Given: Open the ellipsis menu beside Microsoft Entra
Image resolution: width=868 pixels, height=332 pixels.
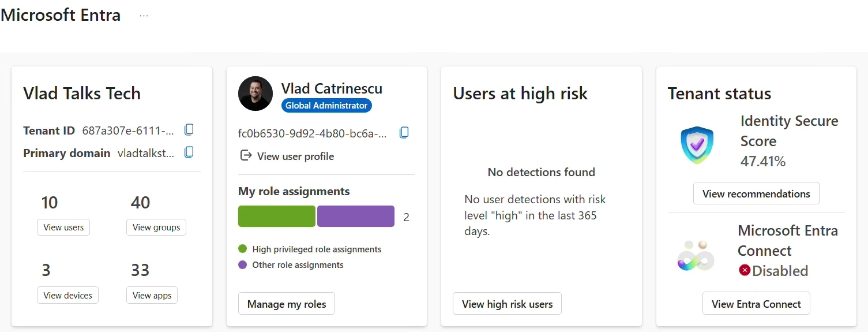Looking at the screenshot, I should click(144, 16).
